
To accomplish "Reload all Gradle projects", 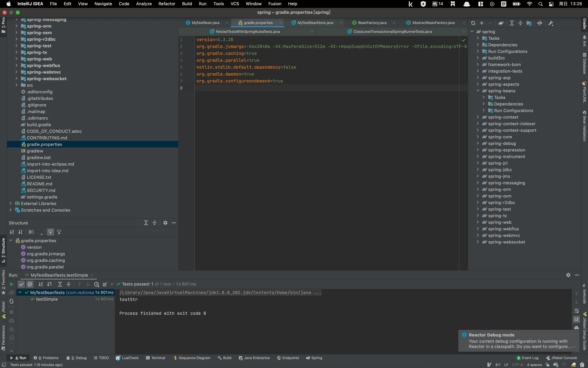I will (473, 23).
